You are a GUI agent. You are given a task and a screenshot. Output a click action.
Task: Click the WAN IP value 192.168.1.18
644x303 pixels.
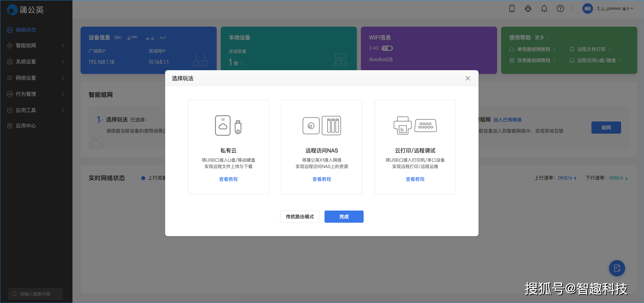click(x=101, y=62)
